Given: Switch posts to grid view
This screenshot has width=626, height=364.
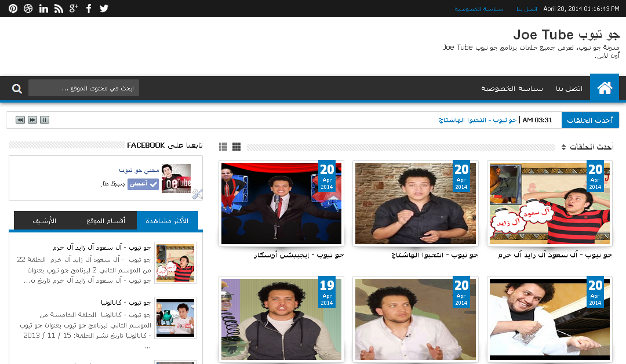Looking at the screenshot, I should click(x=236, y=147).
